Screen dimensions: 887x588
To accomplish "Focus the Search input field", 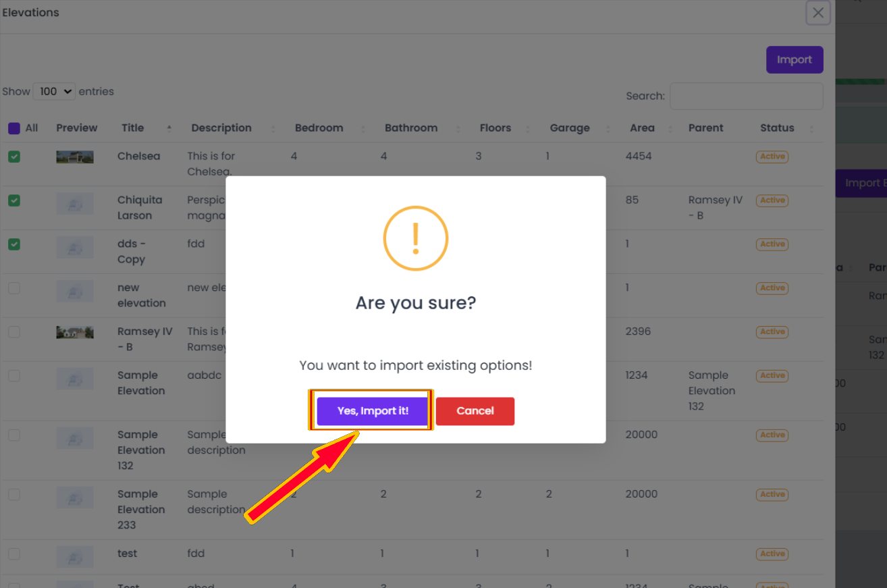I will (747, 96).
